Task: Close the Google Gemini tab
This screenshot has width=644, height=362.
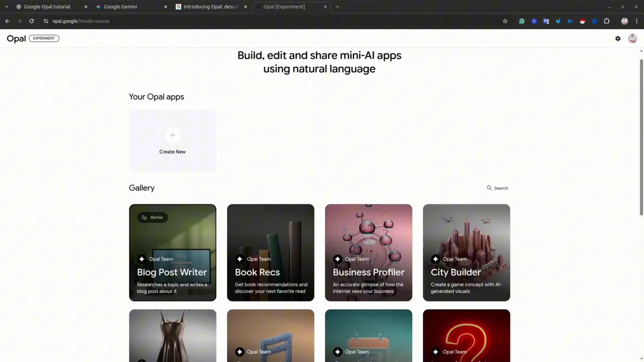Action: [x=165, y=7]
